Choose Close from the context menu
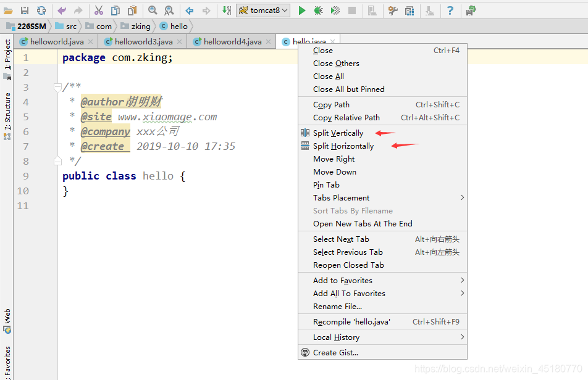588x380 pixels. [x=382, y=51]
